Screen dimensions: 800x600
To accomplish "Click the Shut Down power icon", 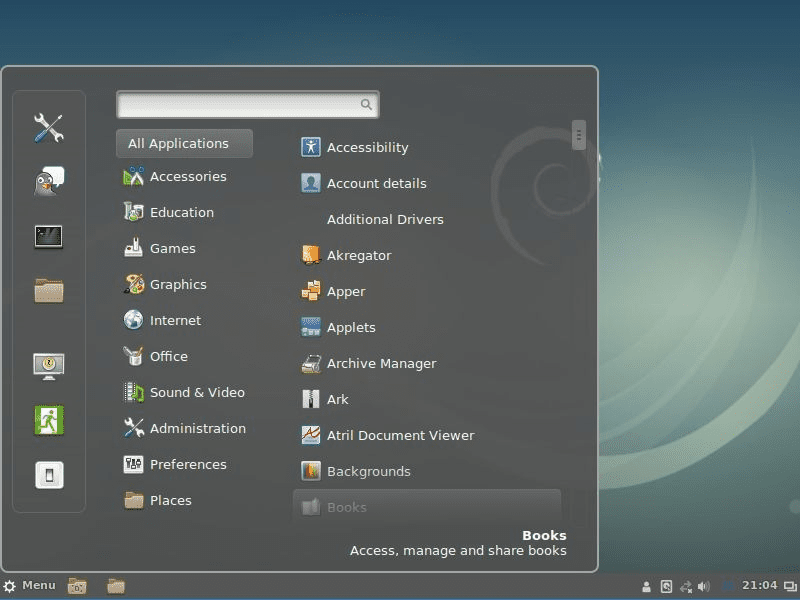I will (x=49, y=474).
